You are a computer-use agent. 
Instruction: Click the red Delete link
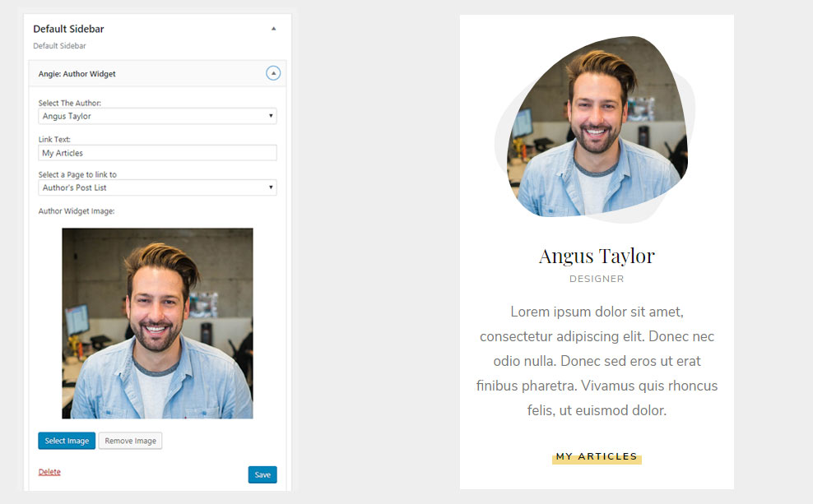(49, 472)
